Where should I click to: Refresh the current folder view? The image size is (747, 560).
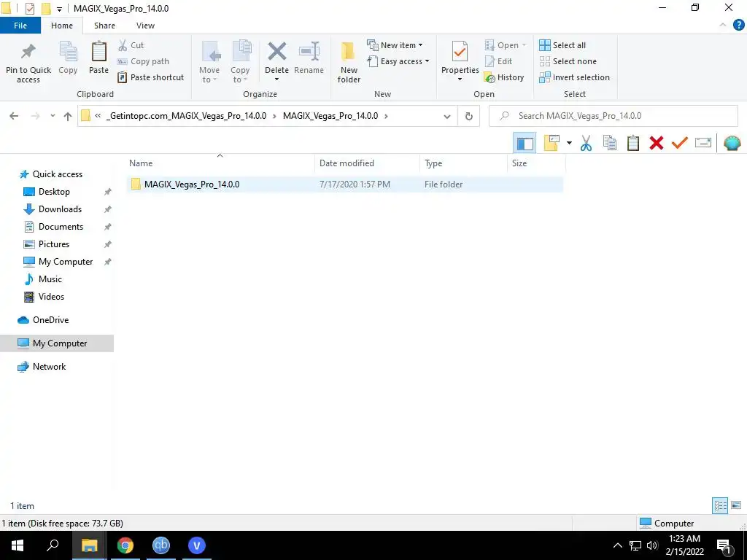tap(469, 116)
